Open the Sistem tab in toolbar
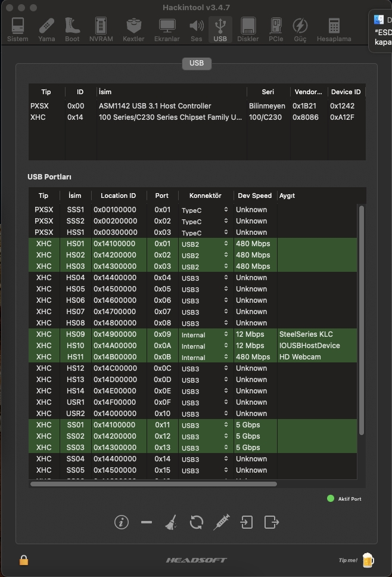The height and width of the screenshot is (577, 392). 17,29
